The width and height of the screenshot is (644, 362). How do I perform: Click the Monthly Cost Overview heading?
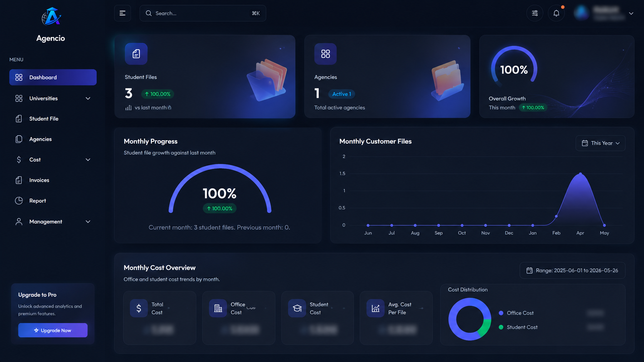coord(159,268)
